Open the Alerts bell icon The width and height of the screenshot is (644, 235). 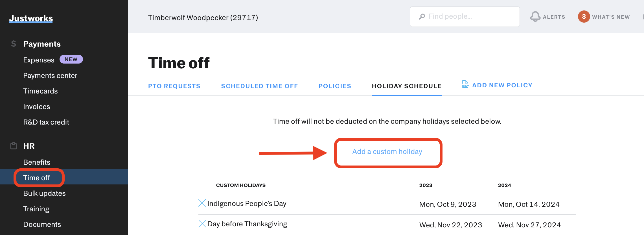click(x=535, y=17)
